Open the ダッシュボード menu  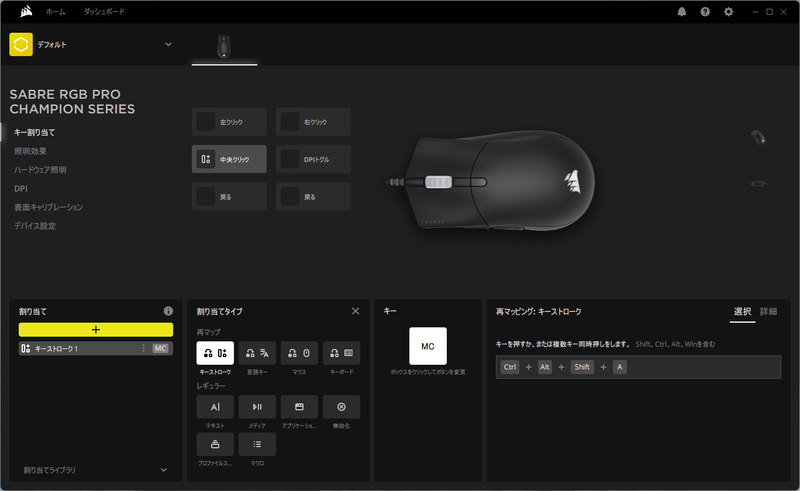104,12
